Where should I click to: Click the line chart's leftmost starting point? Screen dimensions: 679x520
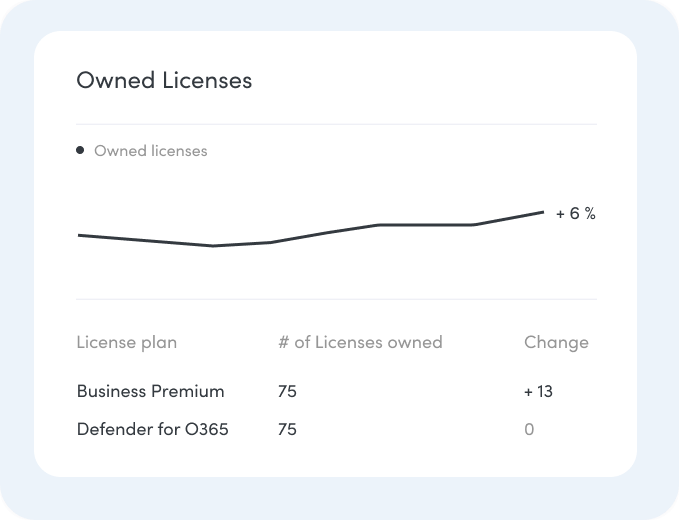click(79, 236)
